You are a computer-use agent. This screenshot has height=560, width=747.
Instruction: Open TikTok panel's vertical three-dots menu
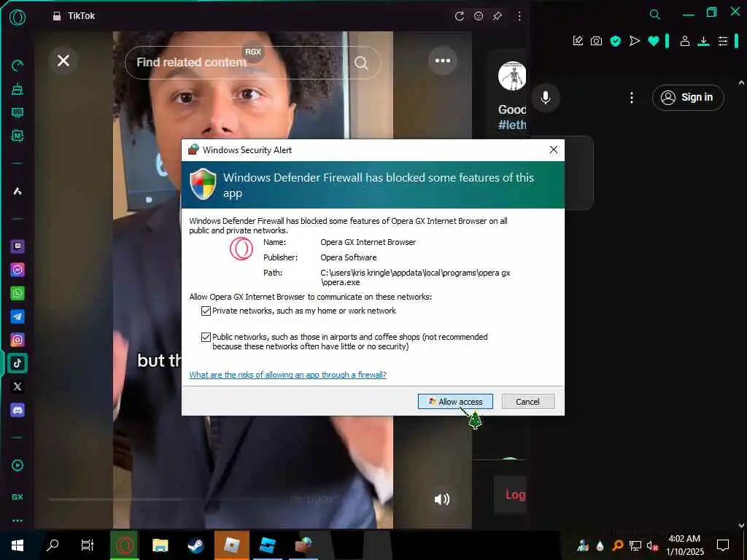point(519,16)
